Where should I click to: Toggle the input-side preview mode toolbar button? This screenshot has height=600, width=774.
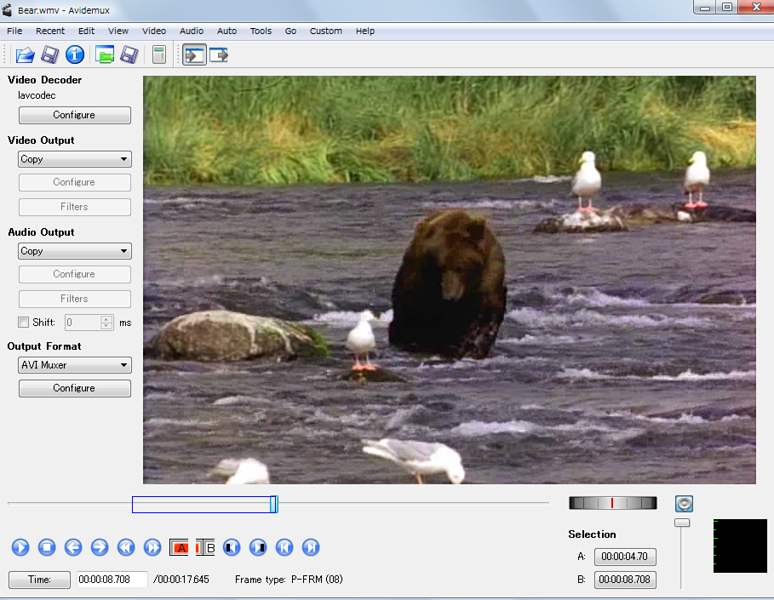(194, 55)
